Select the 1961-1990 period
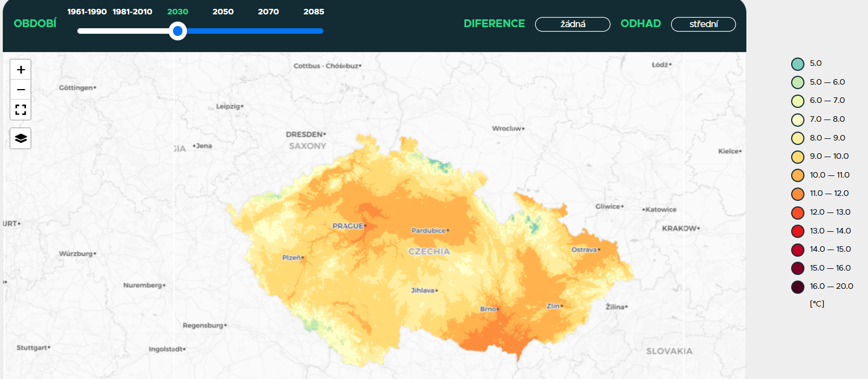 point(87,12)
